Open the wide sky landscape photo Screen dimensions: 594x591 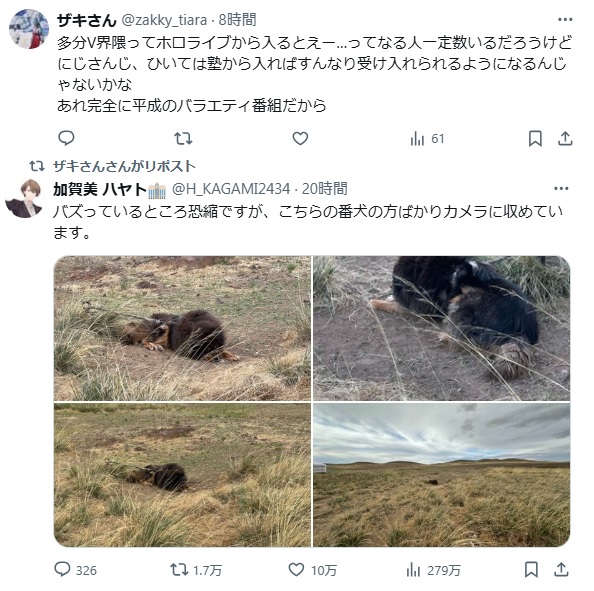coord(441,475)
